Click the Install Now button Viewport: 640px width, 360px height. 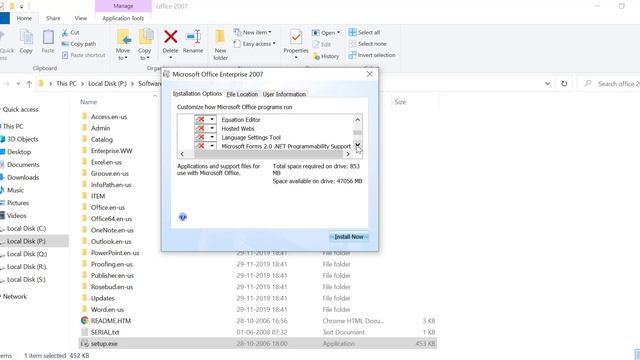click(349, 237)
